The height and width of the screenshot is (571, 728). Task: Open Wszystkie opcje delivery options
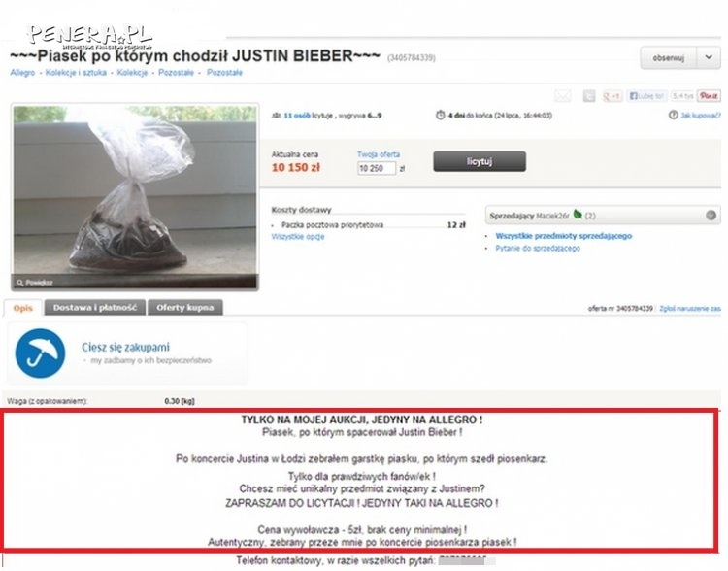[298, 237]
